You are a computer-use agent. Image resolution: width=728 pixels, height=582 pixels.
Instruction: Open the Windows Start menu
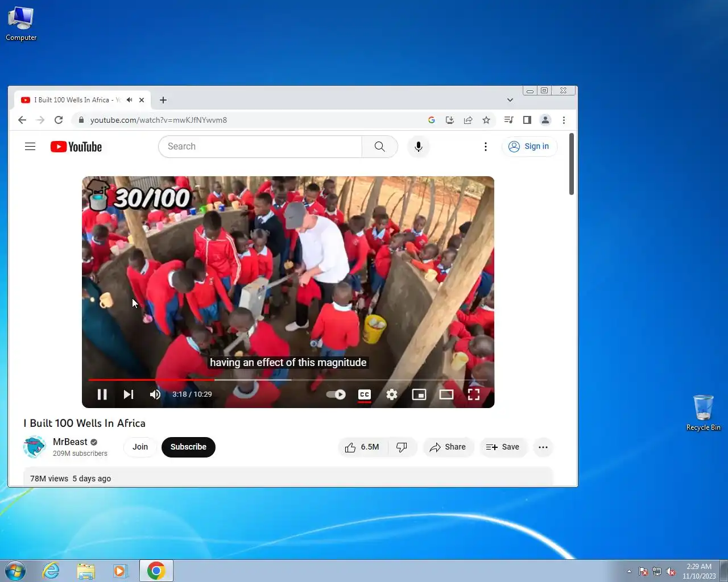click(x=15, y=571)
